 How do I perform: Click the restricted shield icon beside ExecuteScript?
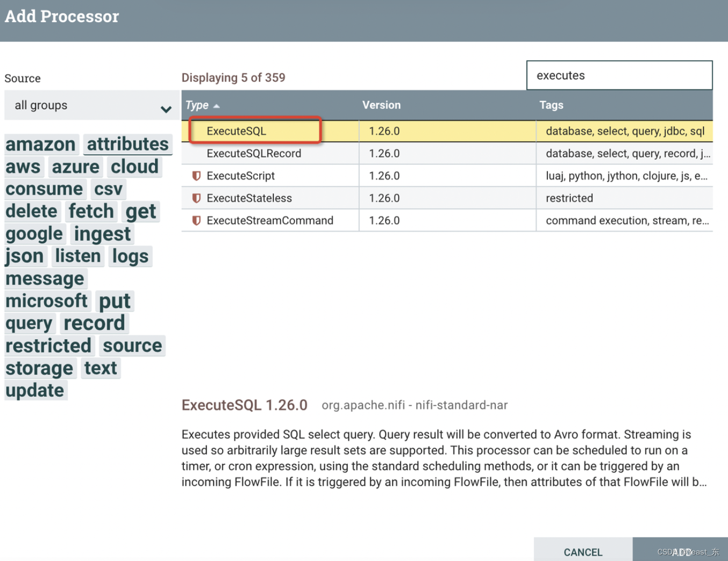coord(196,176)
